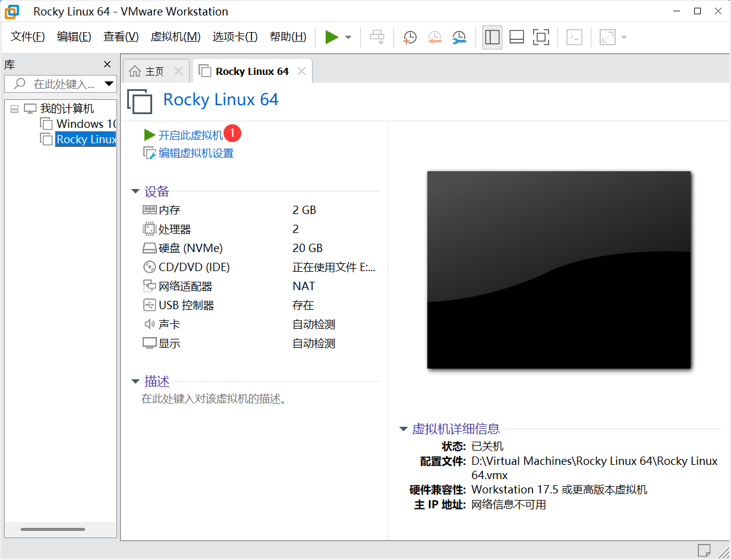This screenshot has width=731, height=560.
Task: Click the sound card speaker icon
Action: [x=149, y=324]
